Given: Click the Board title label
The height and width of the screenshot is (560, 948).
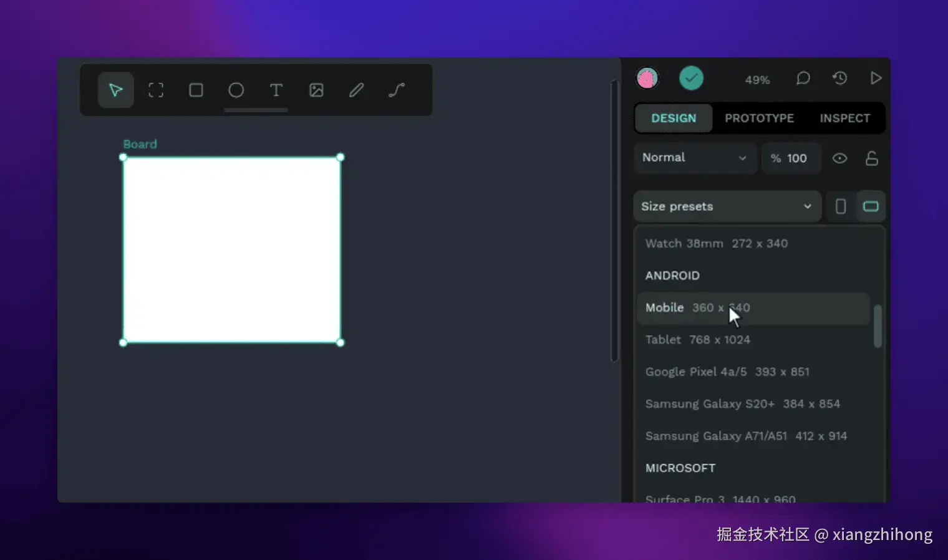Looking at the screenshot, I should click(x=140, y=144).
